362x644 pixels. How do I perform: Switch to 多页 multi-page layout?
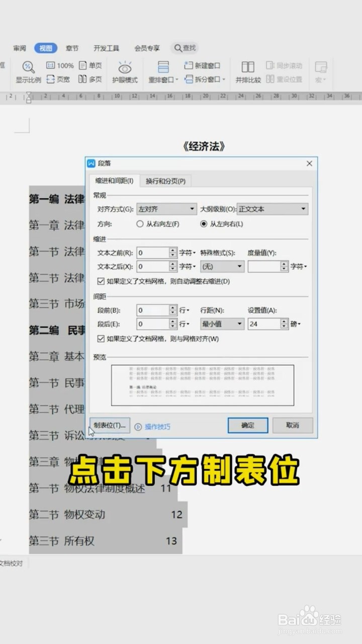click(x=90, y=79)
